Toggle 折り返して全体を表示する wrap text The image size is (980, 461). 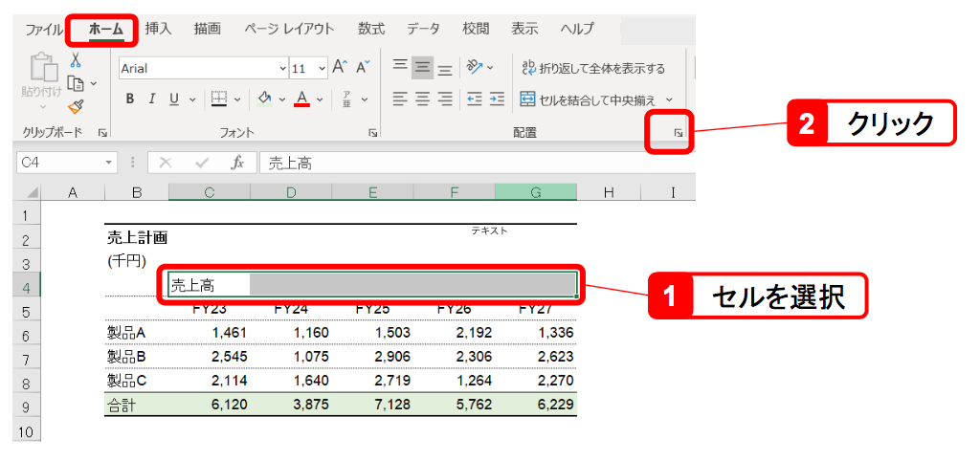click(x=592, y=68)
